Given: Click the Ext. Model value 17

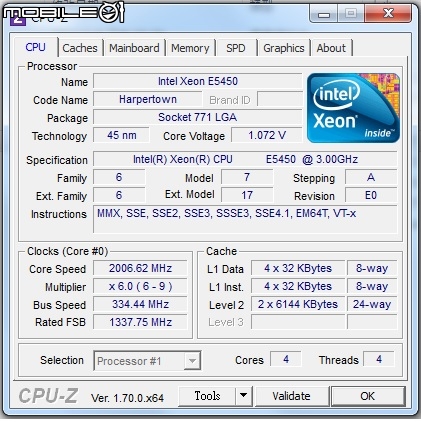Looking at the screenshot, I should (247, 195).
